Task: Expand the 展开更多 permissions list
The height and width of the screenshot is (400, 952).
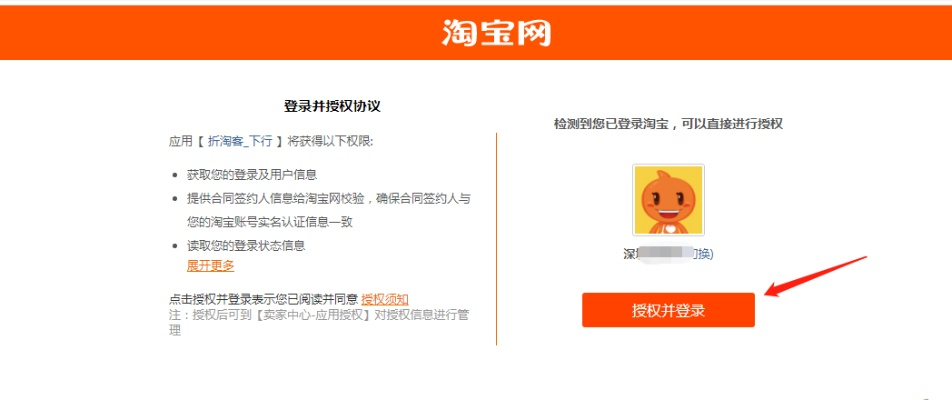Action: [x=210, y=266]
